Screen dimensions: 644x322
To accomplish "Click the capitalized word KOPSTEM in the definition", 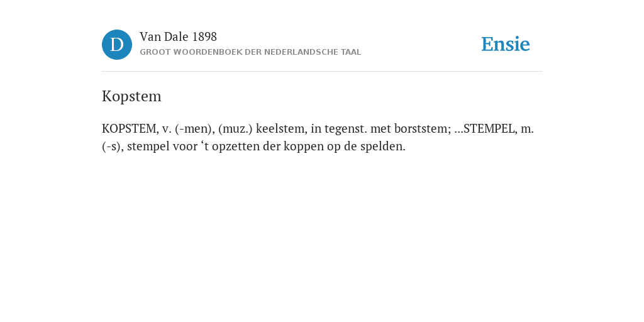I will 130,128.
